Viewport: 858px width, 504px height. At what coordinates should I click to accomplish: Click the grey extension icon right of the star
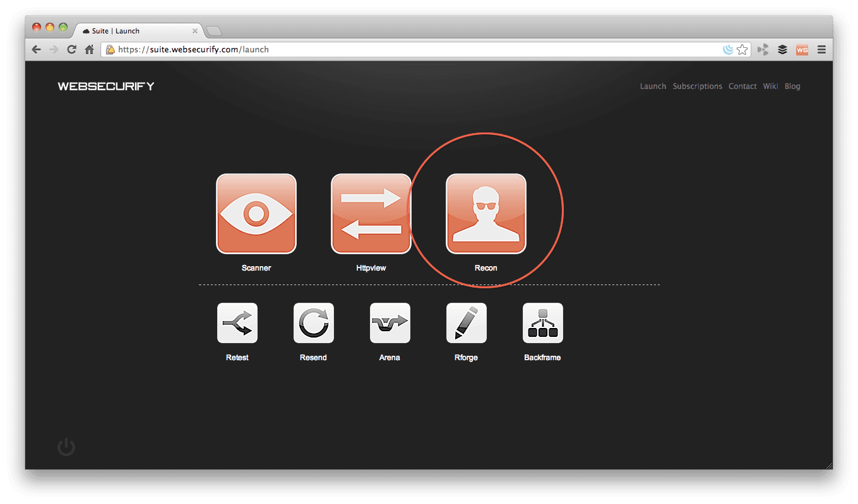tap(763, 49)
